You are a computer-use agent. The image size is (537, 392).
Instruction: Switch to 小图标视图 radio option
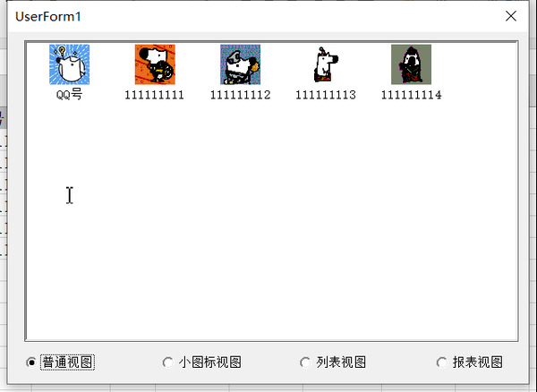click(x=168, y=362)
